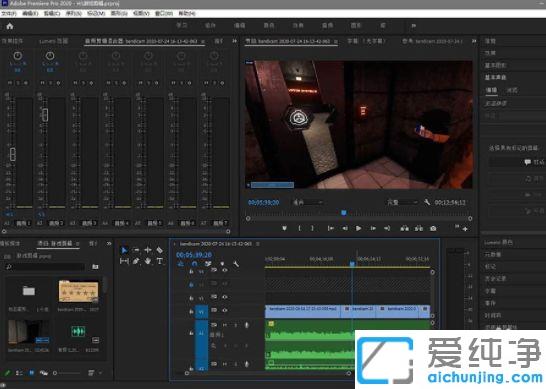Click the Extract button

(419, 228)
